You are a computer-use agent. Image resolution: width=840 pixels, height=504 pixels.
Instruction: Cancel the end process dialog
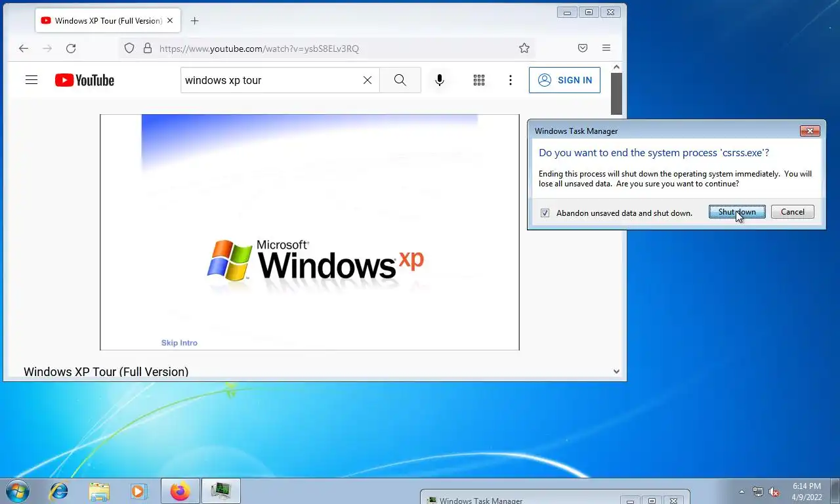click(792, 212)
